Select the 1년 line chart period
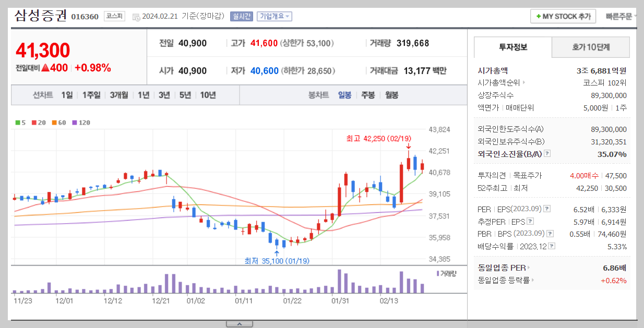Image resolution: width=644 pixels, height=328 pixels. click(144, 95)
